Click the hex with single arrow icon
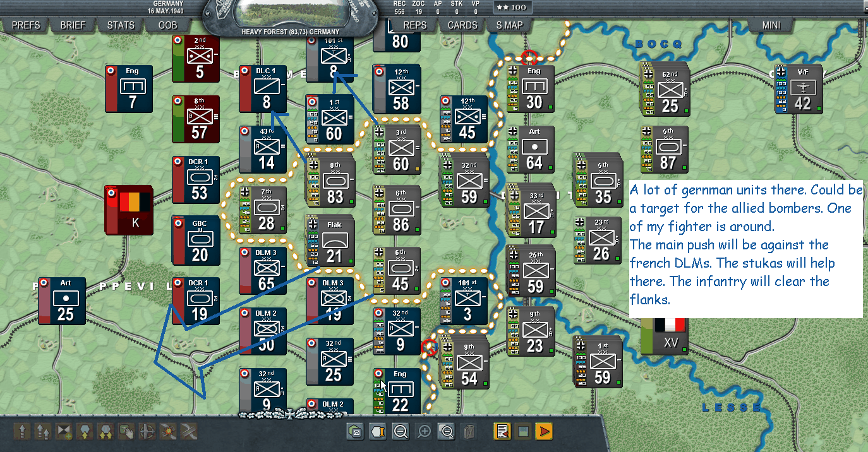 [85, 432]
